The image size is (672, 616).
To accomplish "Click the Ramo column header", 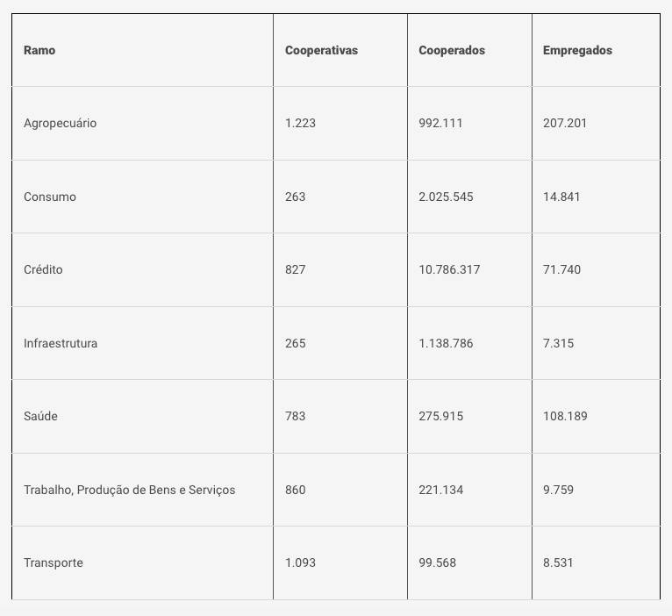I will (x=39, y=50).
